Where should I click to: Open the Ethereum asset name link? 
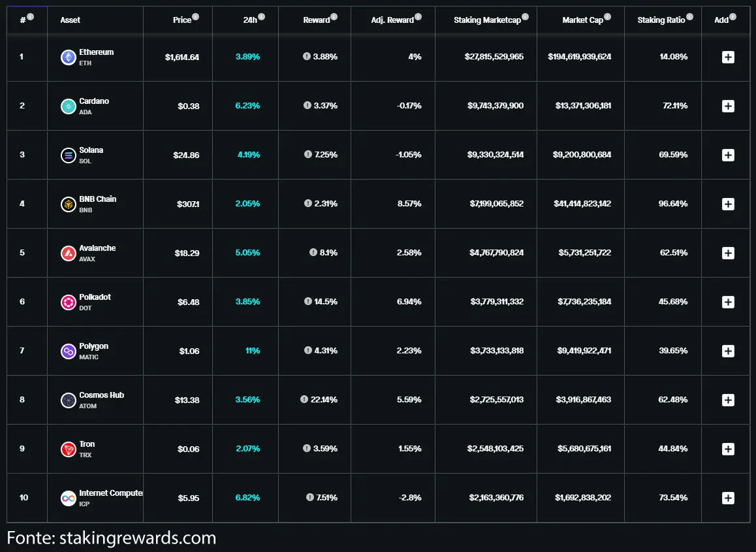point(97,52)
